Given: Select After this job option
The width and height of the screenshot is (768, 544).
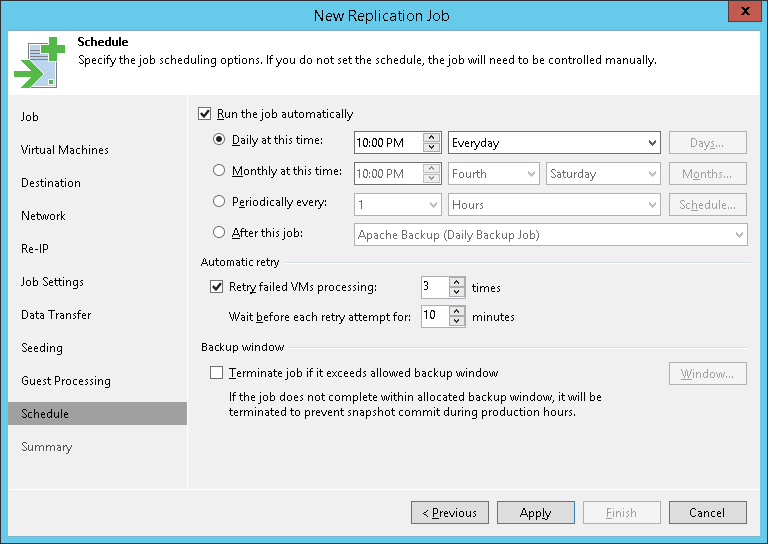Looking at the screenshot, I should [220, 233].
